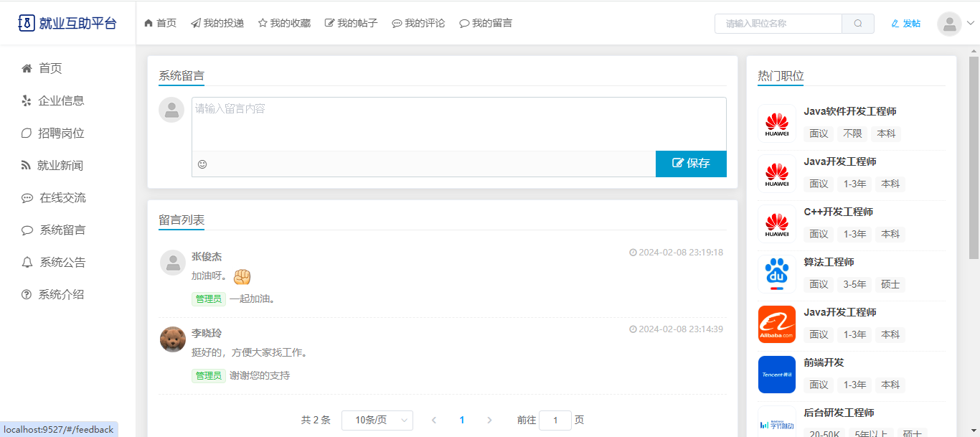Click the search magnifier button
This screenshot has width=980, height=437.
[858, 24]
